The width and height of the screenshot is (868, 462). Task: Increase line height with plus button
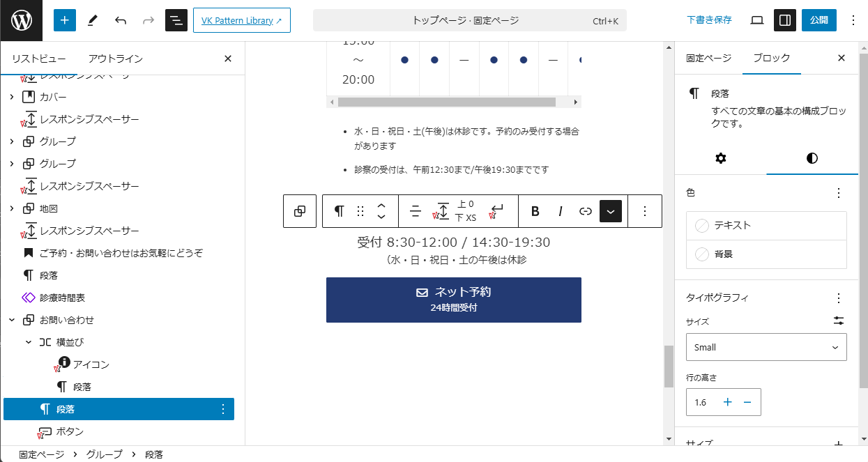(728, 402)
